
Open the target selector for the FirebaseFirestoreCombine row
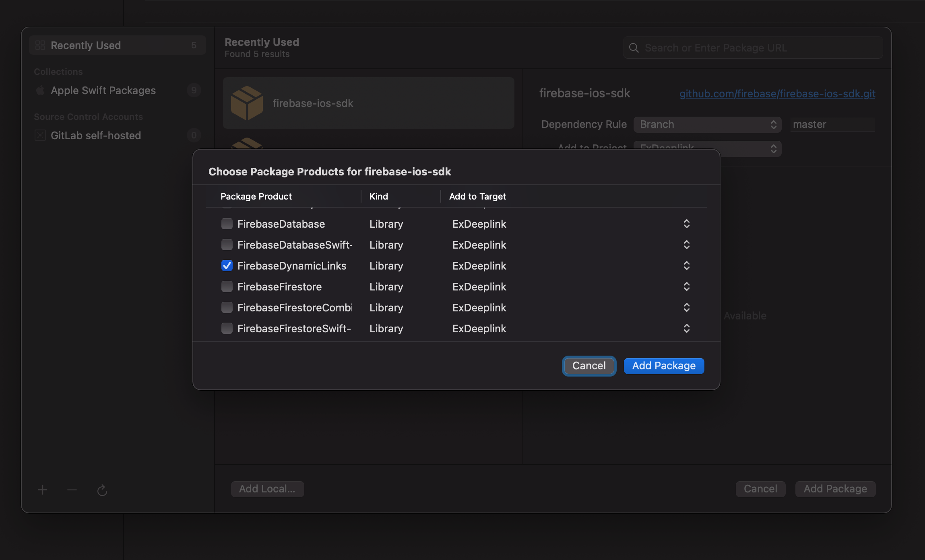686,307
